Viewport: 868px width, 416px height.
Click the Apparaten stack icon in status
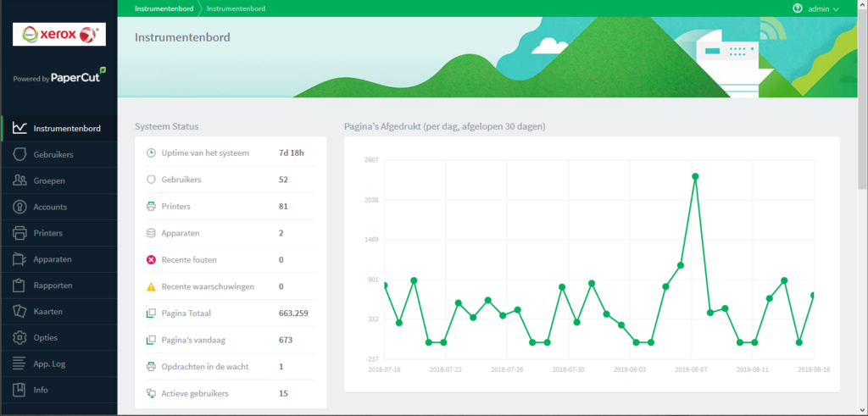click(151, 233)
